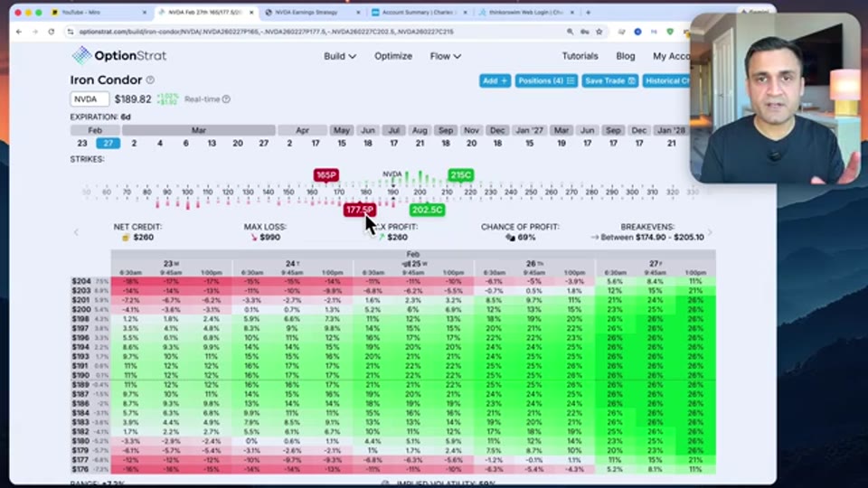The width and height of the screenshot is (868, 488).
Task: Click the blue circle extension icon
Action: click(x=637, y=33)
